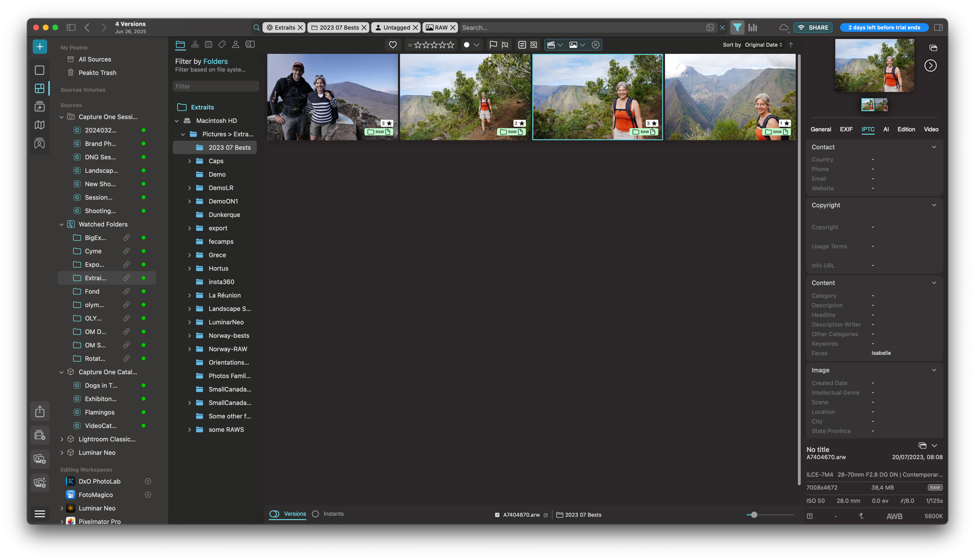Add FotoMagico workspace with plus button
Viewport: 975px width, 560px height.
pyautogui.click(x=148, y=494)
